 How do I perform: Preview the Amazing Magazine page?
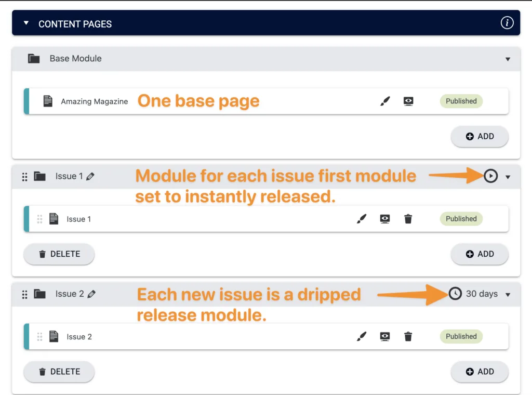click(x=408, y=101)
